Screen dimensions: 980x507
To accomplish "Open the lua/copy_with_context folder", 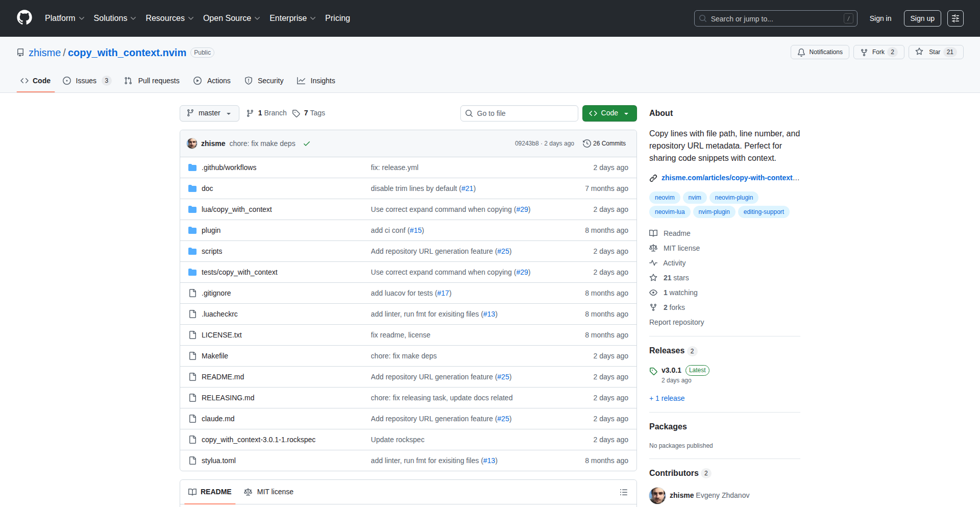I will [236, 209].
